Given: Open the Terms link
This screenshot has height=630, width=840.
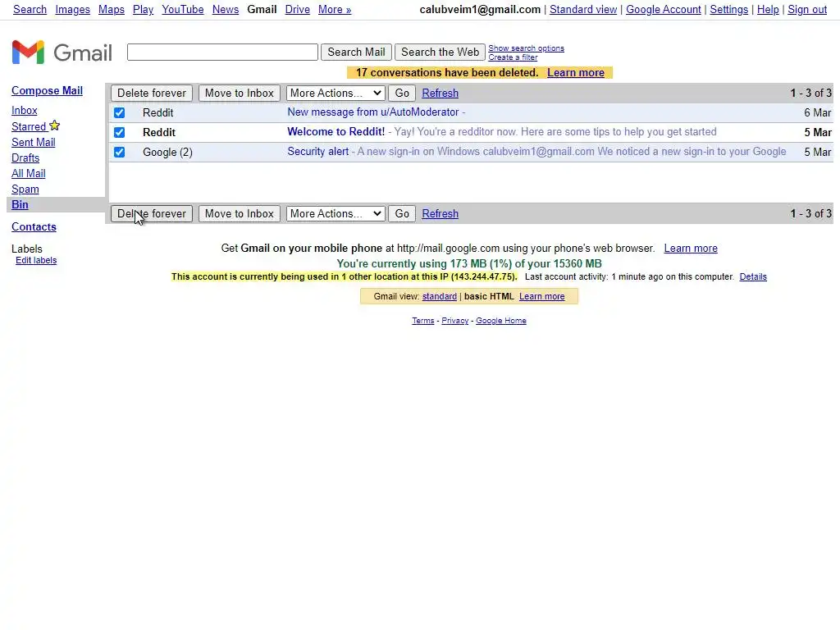Looking at the screenshot, I should point(422,321).
